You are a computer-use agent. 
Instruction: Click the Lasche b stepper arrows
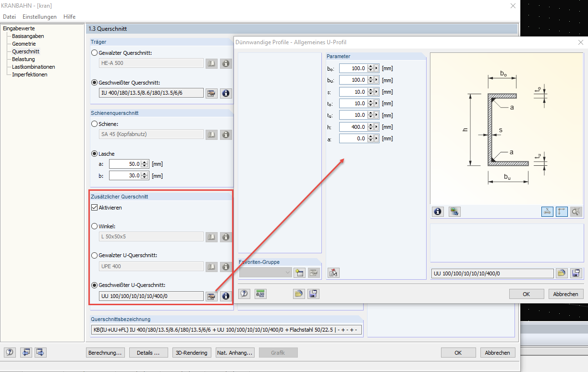145,176
